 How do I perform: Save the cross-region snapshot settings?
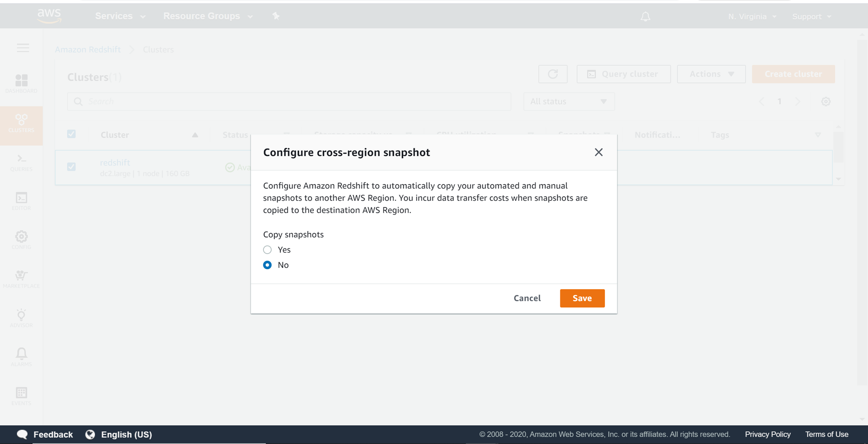(x=582, y=298)
